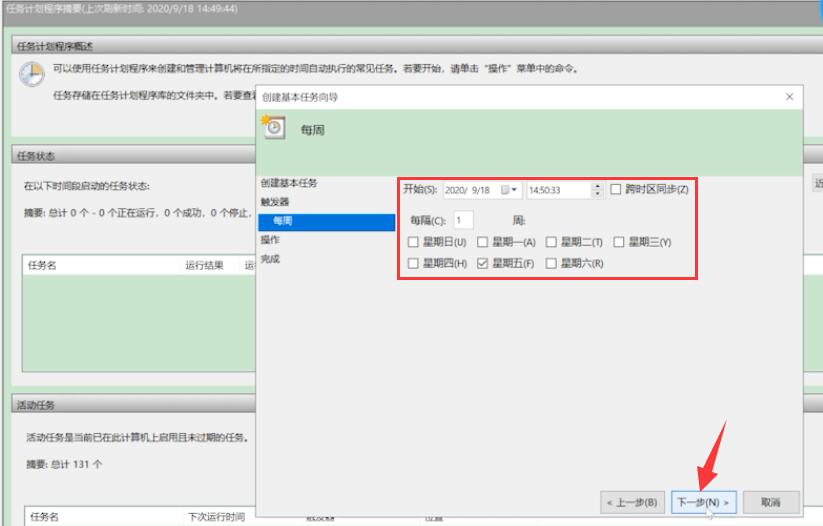This screenshot has width=823, height=526.
Task: Sort active tasks list by 任务名 column
Action: pyautogui.click(x=44, y=517)
